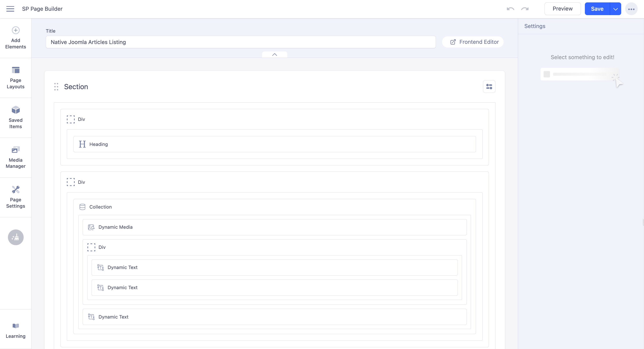Select the Heading element row
The height and width of the screenshot is (349, 644).
pos(274,144)
